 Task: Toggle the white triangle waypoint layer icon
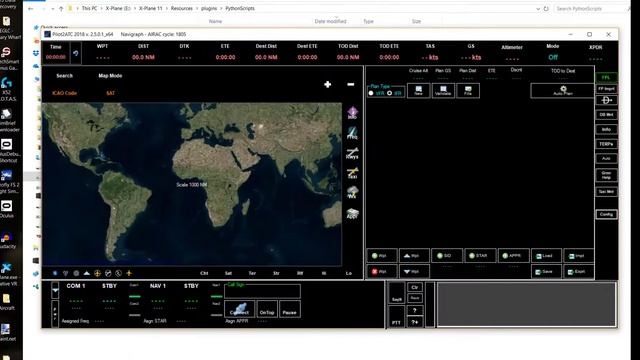[x=87, y=273]
